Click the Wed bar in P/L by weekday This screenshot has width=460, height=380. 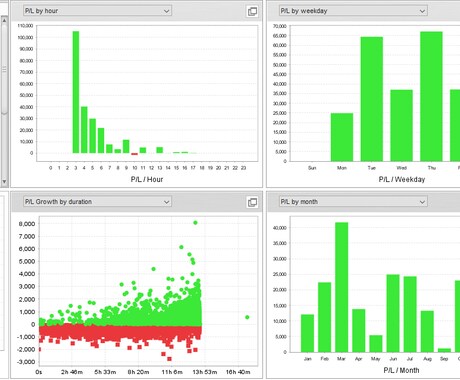pyautogui.click(x=401, y=126)
